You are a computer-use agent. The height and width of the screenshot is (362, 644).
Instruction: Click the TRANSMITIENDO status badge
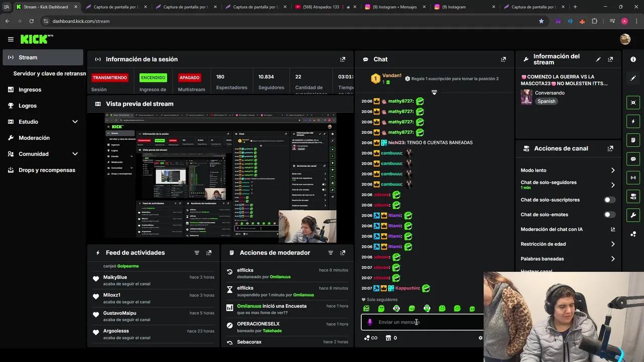click(110, 78)
